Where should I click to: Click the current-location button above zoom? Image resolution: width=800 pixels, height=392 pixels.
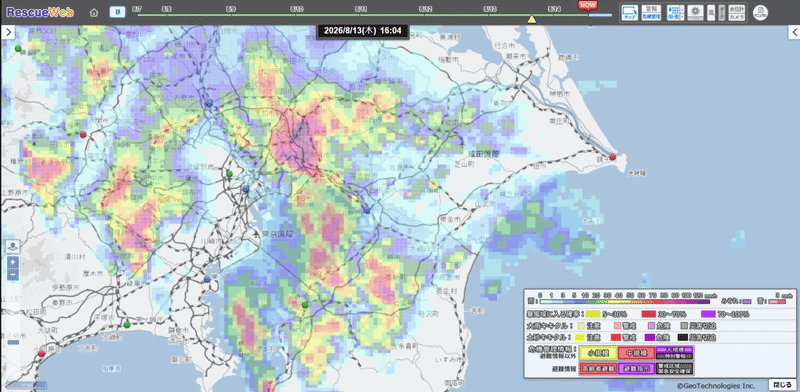(13, 247)
